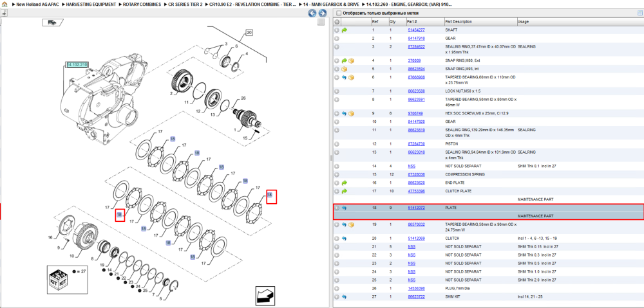
Task: Select the round marker for LOCK NUT row
Action: click(x=337, y=91)
